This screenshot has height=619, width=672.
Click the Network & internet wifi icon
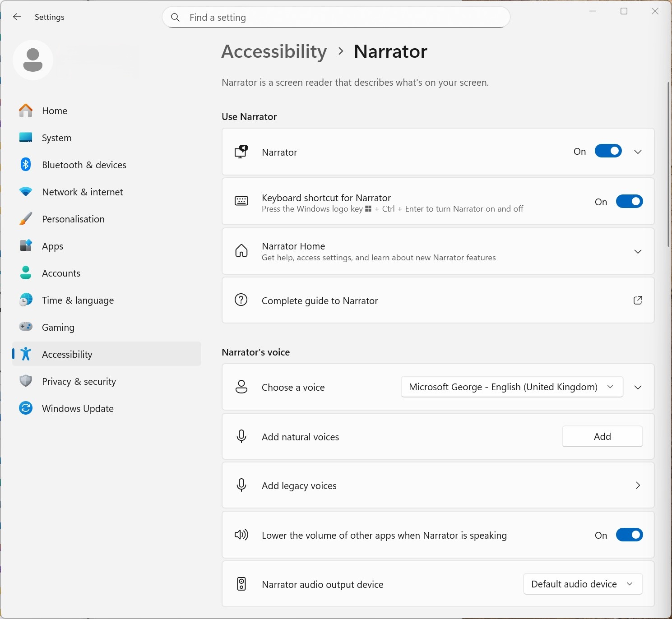[x=26, y=192]
